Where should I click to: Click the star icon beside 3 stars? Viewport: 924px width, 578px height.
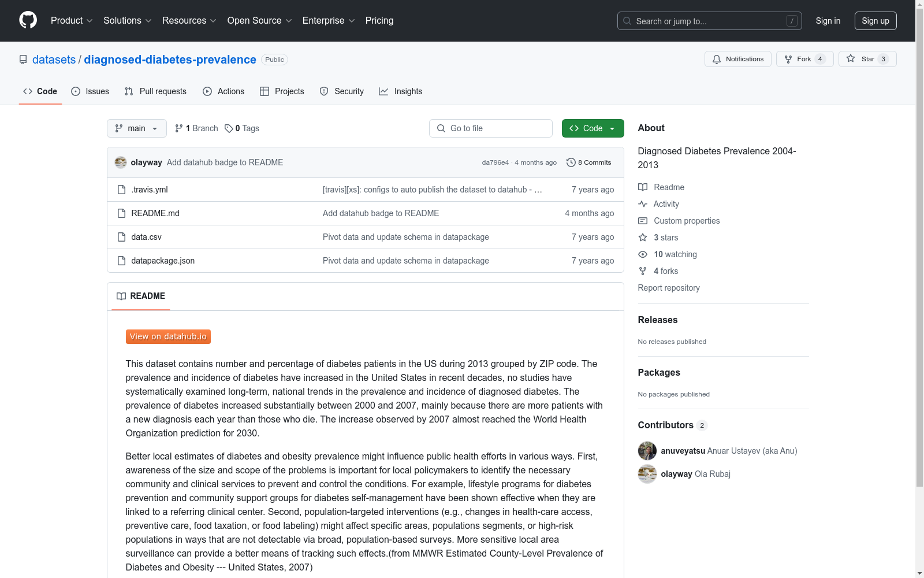coord(643,238)
